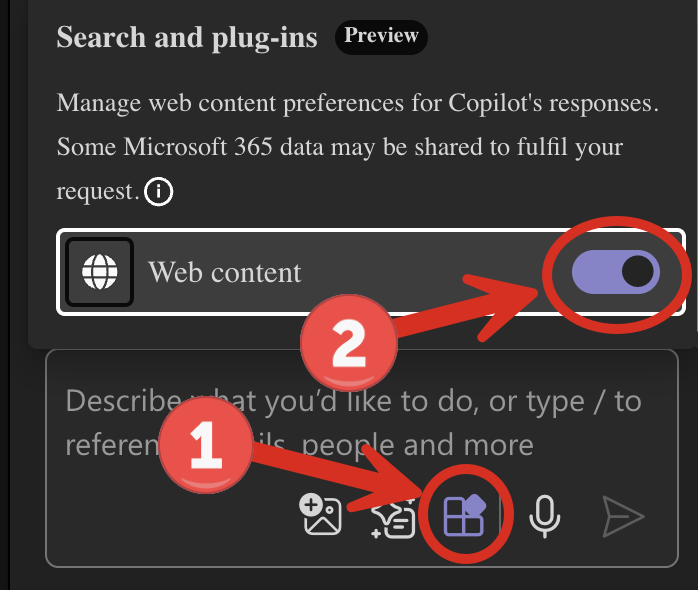698x590 pixels.
Task: Click the add image icon
Action: pos(322,516)
